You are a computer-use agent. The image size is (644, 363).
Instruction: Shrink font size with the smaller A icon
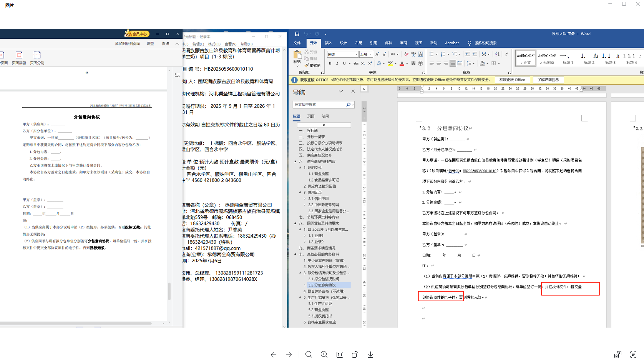coord(384,55)
